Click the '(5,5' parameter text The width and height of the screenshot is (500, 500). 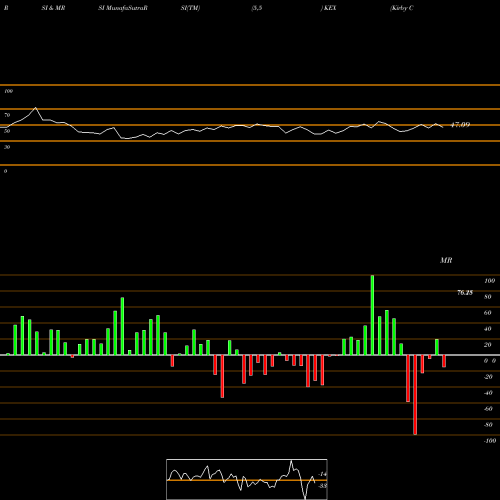pos(257,8)
